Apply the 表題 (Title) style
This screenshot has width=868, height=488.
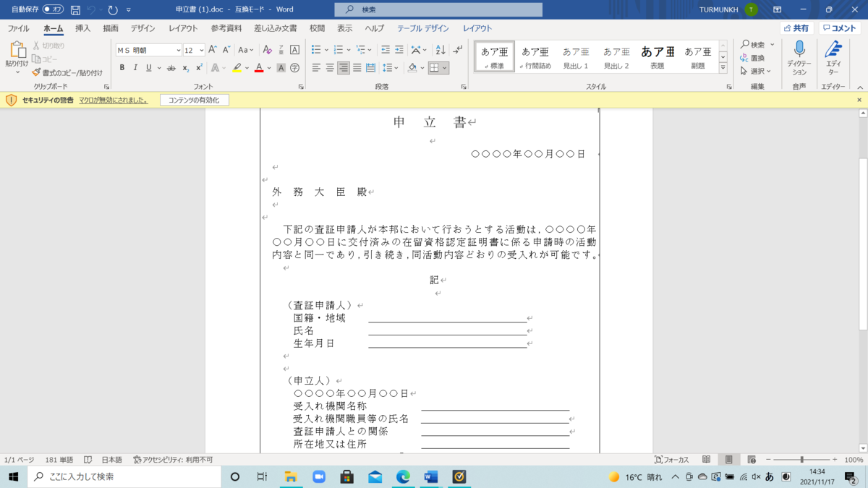coord(657,56)
